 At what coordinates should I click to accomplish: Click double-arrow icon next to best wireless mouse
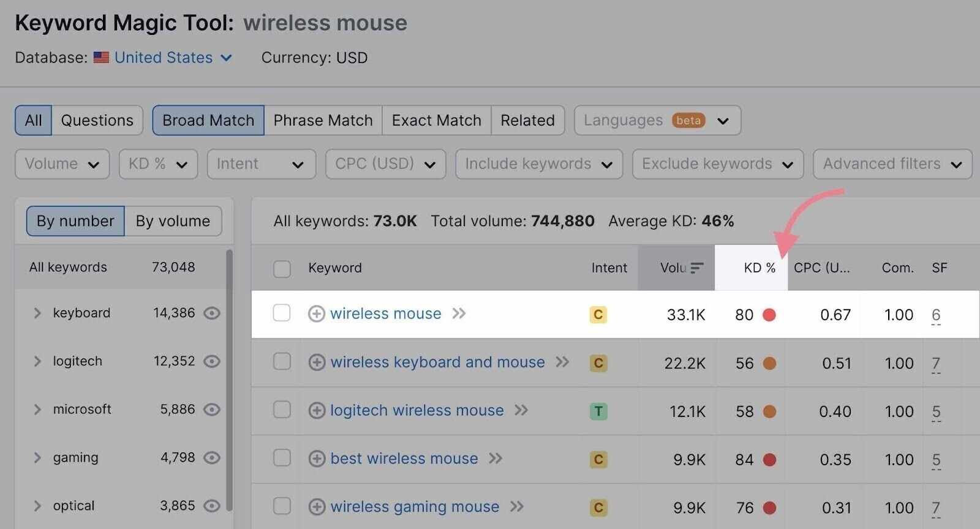(x=496, y=459)
